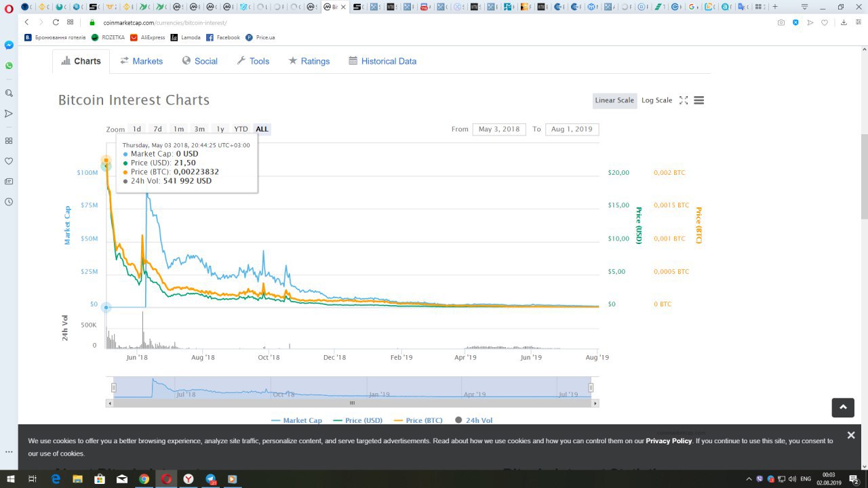Image resolution: width=868 pixels, height=488 pixels.
Task: Open the Historical Data tab
Action: click(382, 61)
